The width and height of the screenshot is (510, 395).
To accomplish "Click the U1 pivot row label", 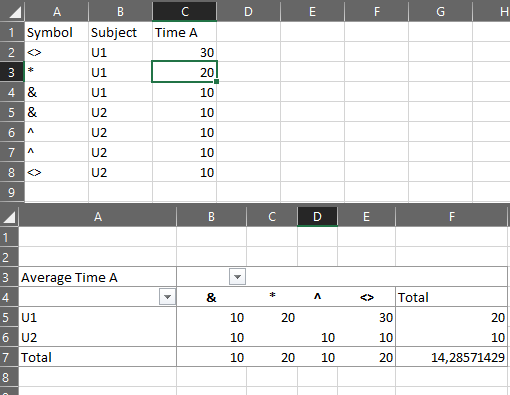I will (97, 317).
